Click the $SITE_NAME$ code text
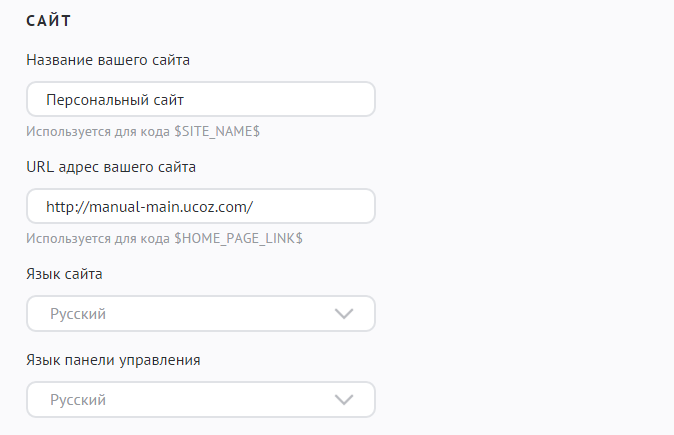Viewport: 674px width, 435px height. click(217, 131)
